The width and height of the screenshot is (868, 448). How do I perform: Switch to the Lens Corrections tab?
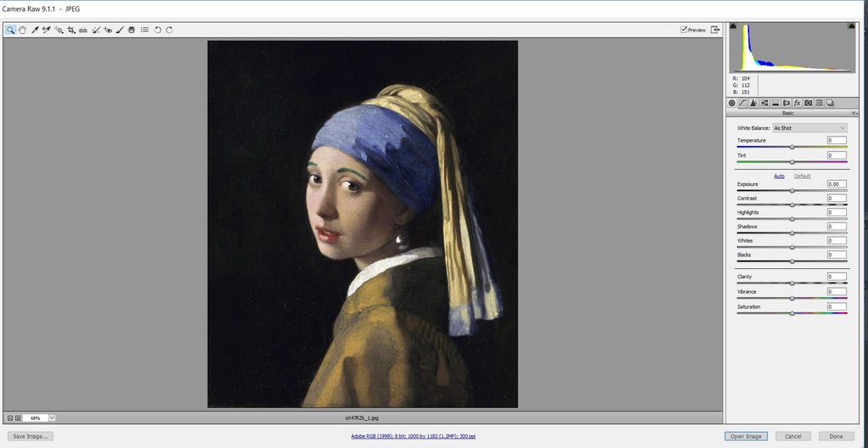coord(787,104)
